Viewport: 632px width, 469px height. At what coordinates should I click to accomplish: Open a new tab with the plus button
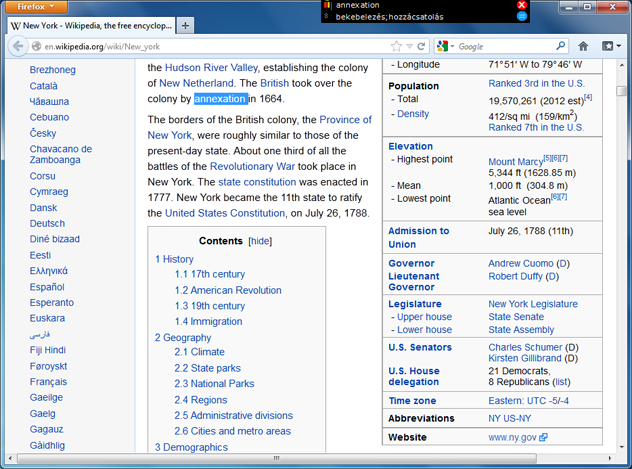(x=185, y=26)
